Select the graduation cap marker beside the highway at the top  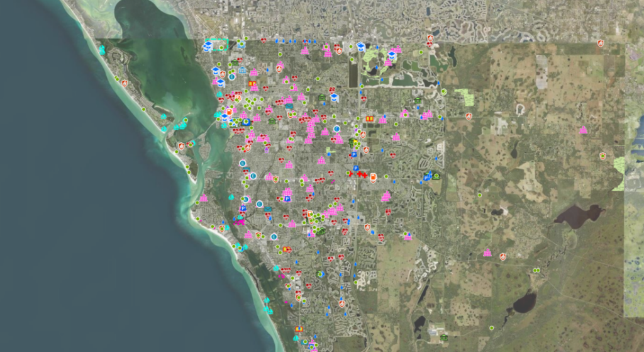[x=361, y=47]
